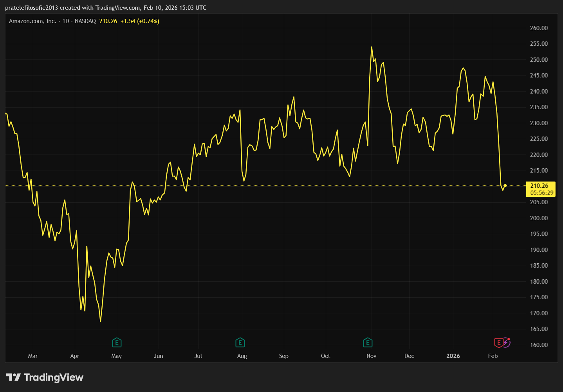Click the 260.00 price scale label

coord(539,28)
